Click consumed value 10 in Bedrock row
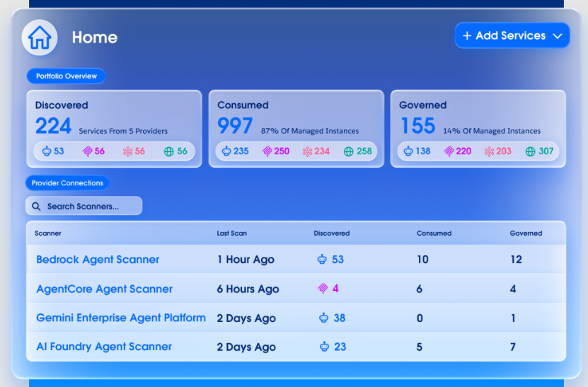Viewport: 588px width, 387px height. point(422,260)
